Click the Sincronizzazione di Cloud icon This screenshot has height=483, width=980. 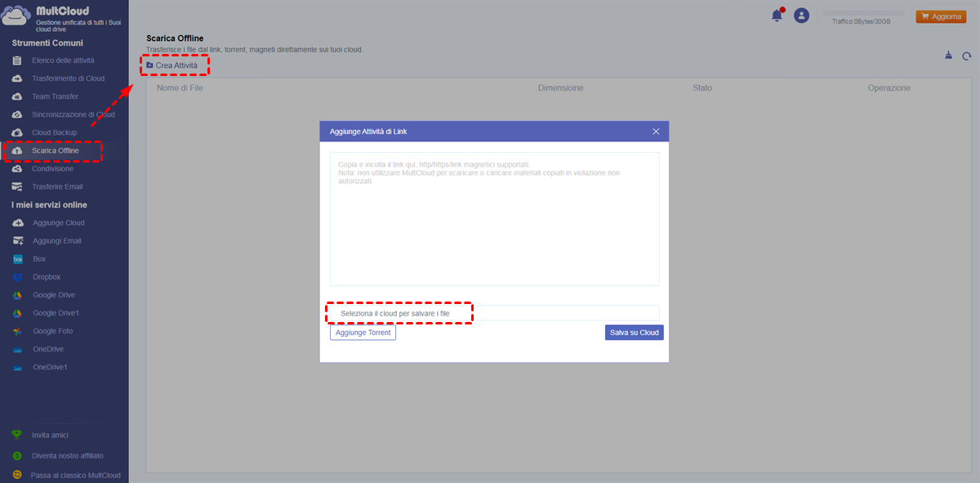17,114
